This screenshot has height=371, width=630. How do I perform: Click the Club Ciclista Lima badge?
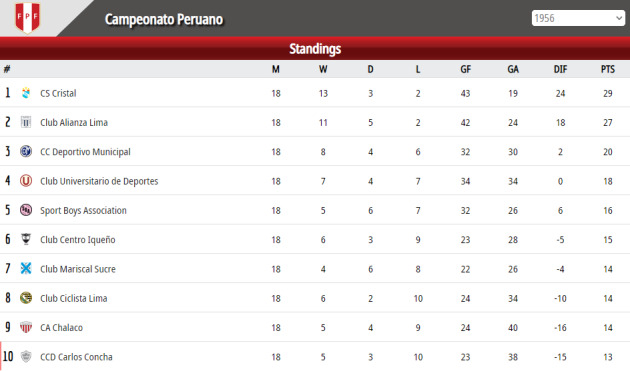[26, 298]
